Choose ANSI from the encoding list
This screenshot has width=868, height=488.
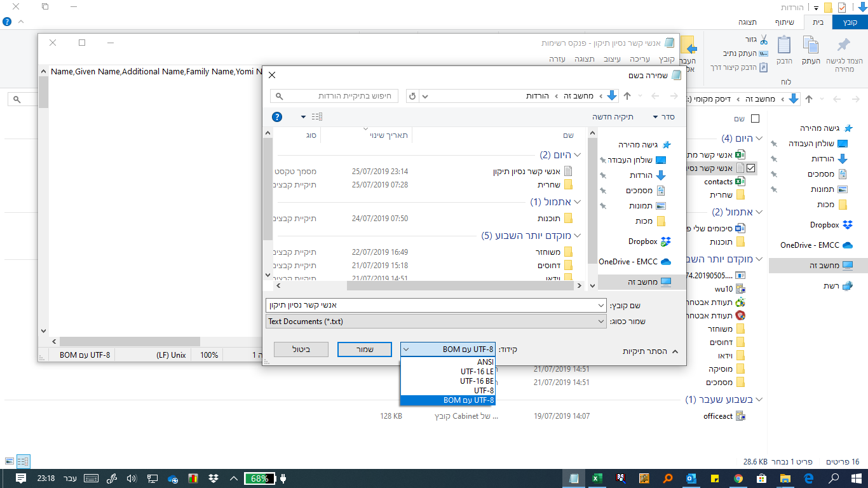pyautogui.click(x=448, y=362)
